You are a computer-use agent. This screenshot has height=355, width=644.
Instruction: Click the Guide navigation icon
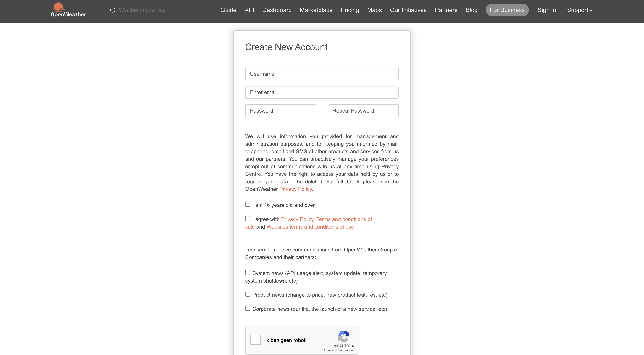click(x=228, y=10)
